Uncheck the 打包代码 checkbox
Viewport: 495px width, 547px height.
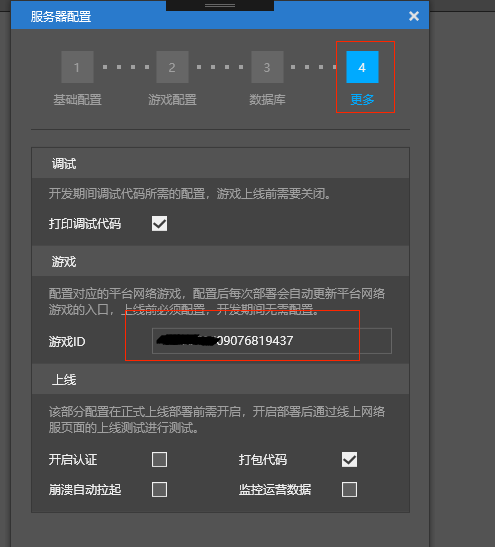349,459
